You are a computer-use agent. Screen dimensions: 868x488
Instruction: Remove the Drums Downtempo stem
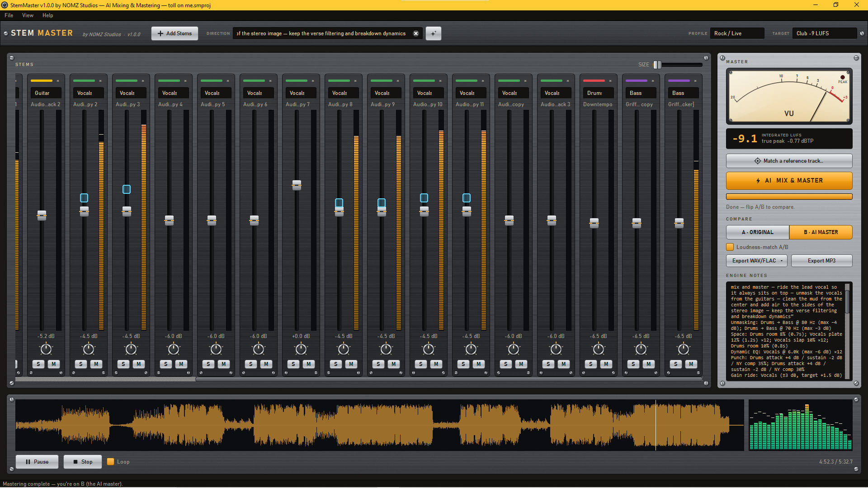click(610, 81)
